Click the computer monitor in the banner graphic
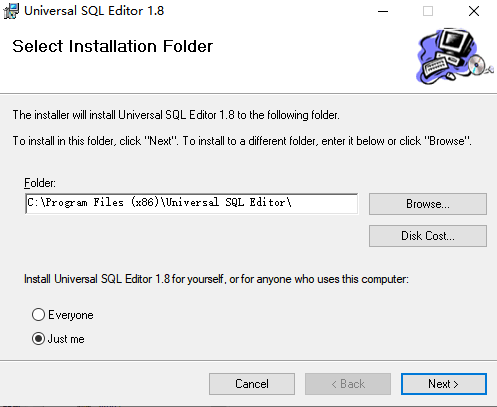The height and width of the screenshot is (407, 497). [x=456, y=42]
